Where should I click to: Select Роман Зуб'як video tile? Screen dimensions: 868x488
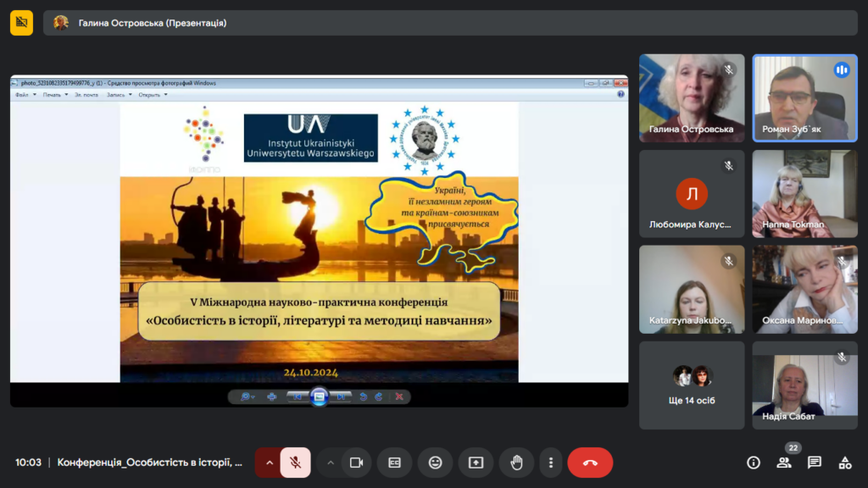pyautogui.click(x=804, y=98)
